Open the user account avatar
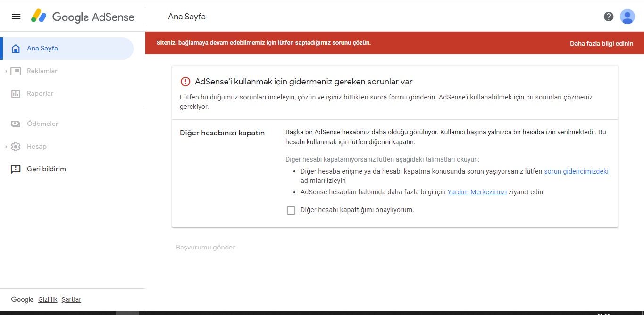 point(627,17)
